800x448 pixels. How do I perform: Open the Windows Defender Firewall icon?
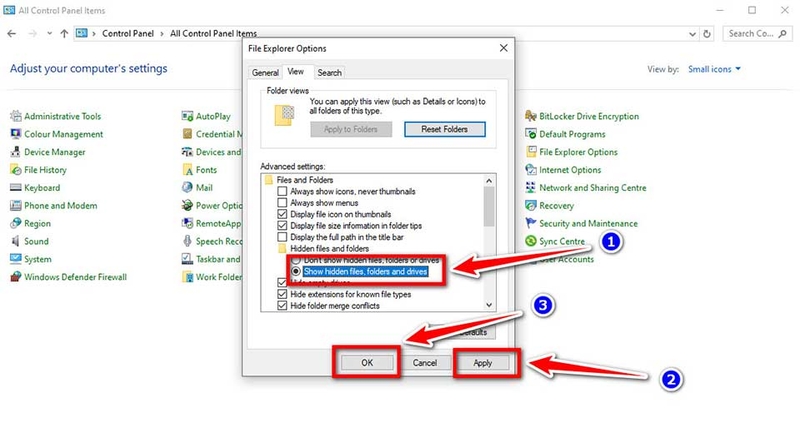(16, 277)
